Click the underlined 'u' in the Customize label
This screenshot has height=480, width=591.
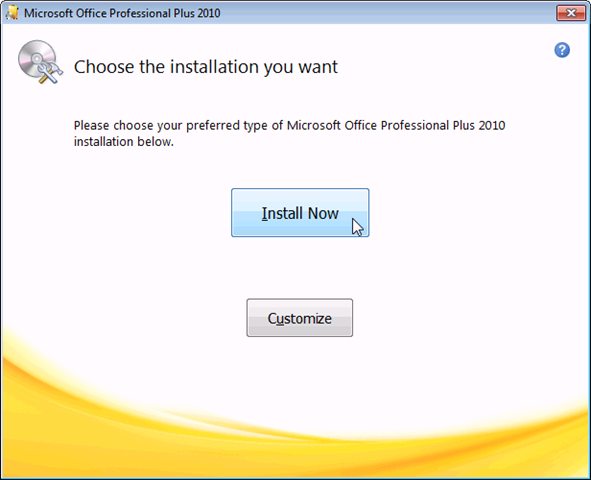pyautogui.click(x=280, y=319)
